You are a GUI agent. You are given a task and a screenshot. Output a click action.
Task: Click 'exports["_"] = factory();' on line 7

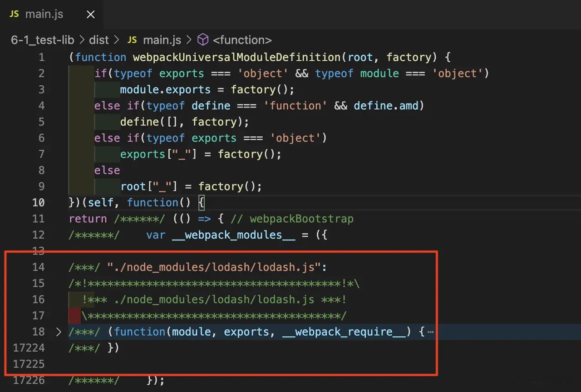[201, 154]
